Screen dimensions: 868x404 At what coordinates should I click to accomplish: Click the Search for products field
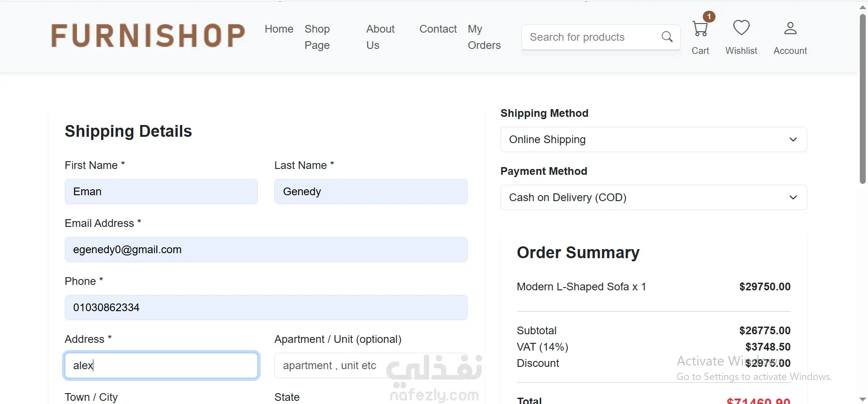click(x=589, y=37)
